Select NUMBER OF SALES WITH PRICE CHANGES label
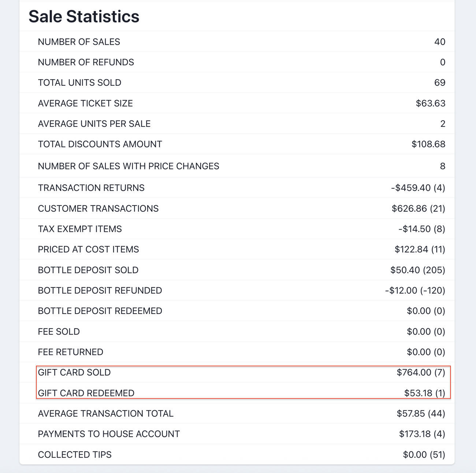 [x=129, y=166]
